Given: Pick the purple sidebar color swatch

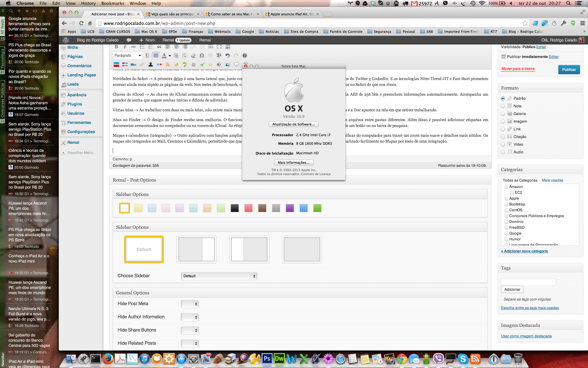Looking at the screenshot, I should tap(290, 208).
